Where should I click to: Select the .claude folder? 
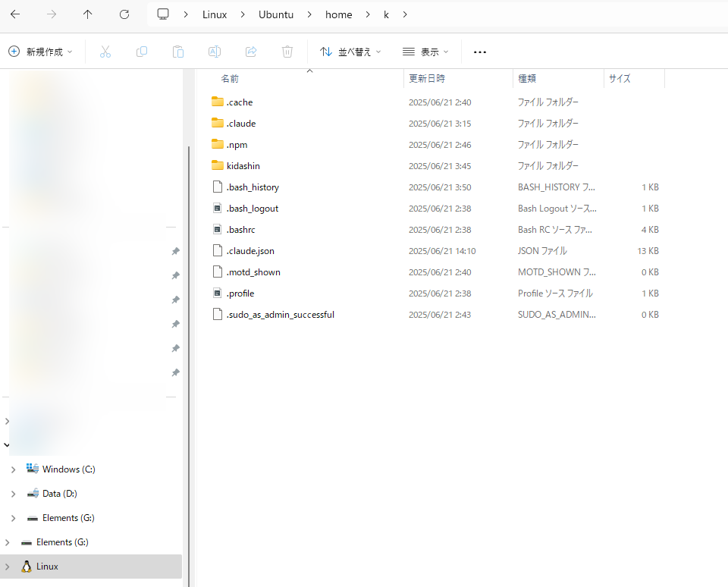pyautogui.click(x=241, y=124)
